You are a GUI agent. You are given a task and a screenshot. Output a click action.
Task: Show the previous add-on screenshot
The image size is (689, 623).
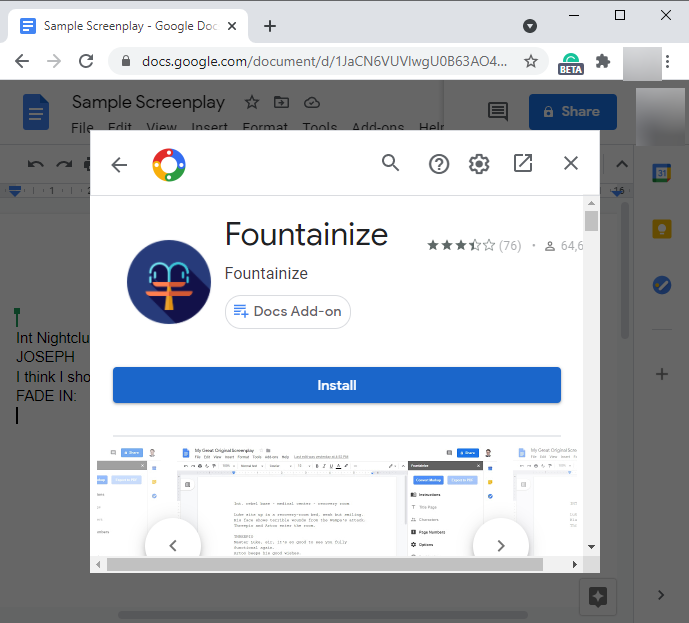coord(173,545)
